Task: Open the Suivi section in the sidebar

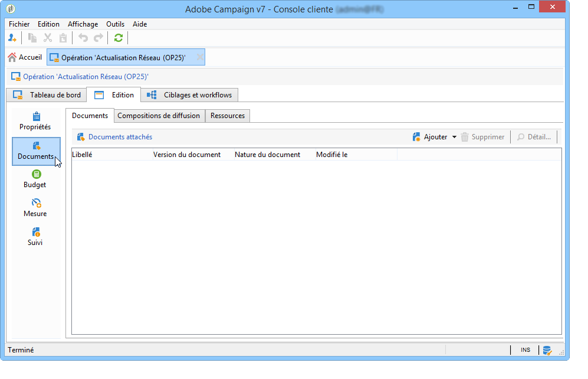Action: point(35,237)
